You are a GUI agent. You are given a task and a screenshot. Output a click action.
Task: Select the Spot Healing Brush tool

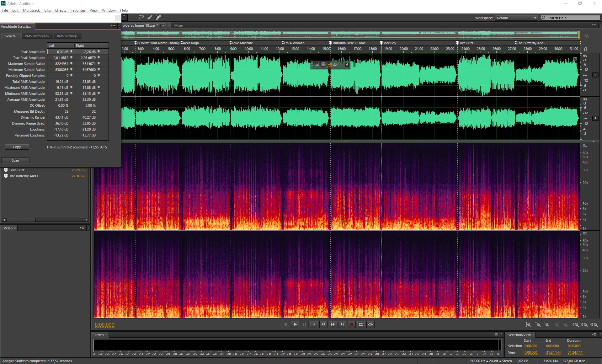[x=158, y=18]
